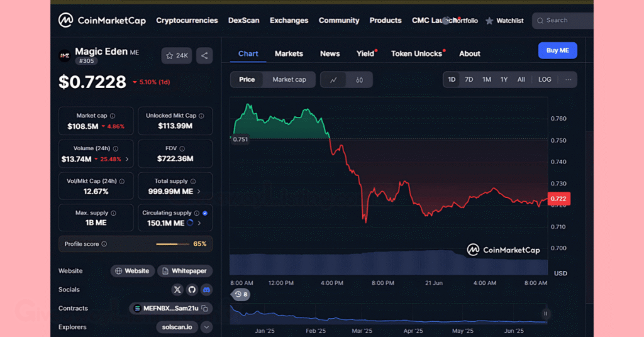Open the DexScan menu
The height and width of the screenshot is (337, 644).
tap(243, 21)
